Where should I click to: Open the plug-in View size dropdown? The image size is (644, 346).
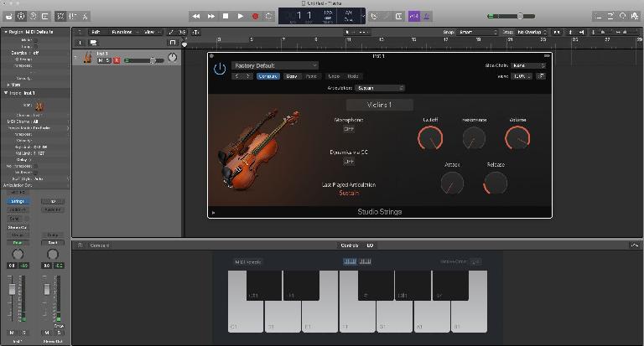pyautogui.click(x=522, y=76)
